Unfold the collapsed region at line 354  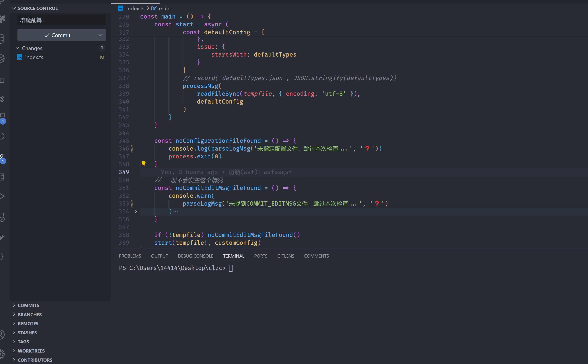click(136, 211)
